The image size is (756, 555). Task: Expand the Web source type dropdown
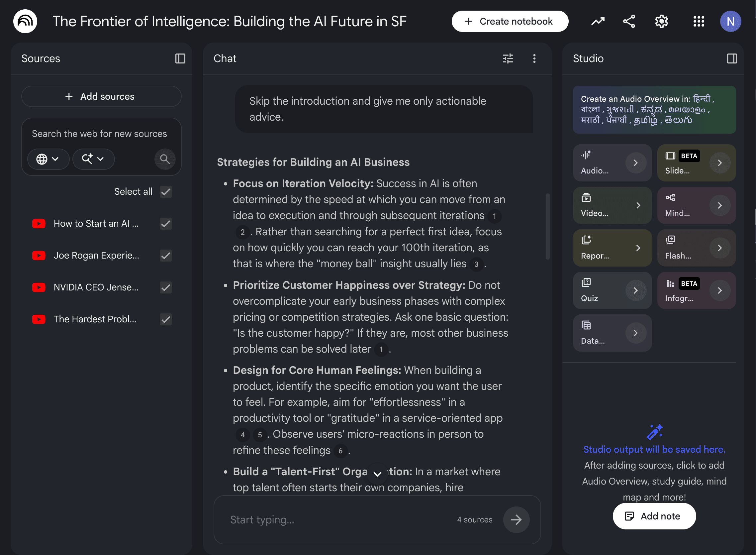[48, 159]
